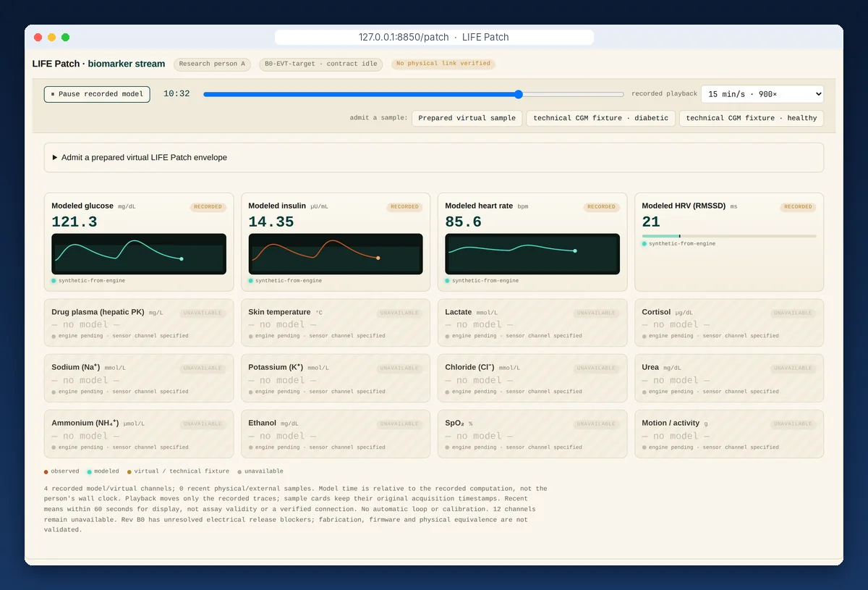Click the 10:32 playback time readout
The height and width of the screenshot is (590, 868).
[x=176, y=94]
